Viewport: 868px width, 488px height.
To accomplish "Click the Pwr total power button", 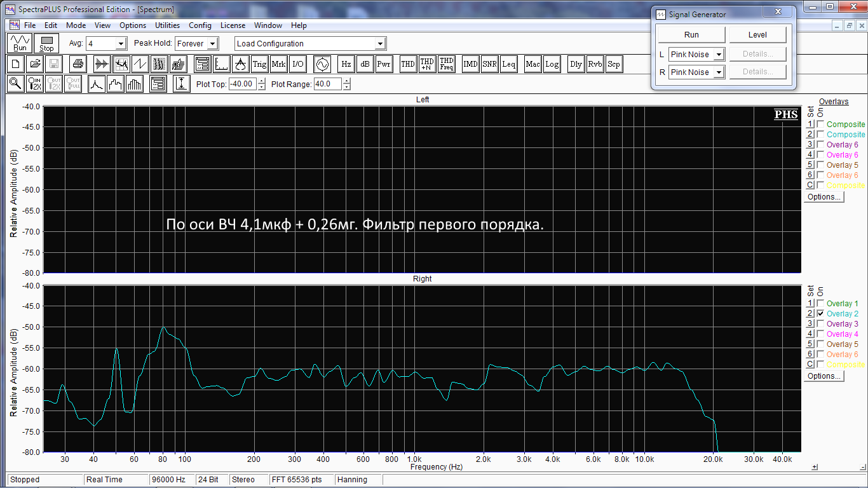I will (x=384, y=64).
